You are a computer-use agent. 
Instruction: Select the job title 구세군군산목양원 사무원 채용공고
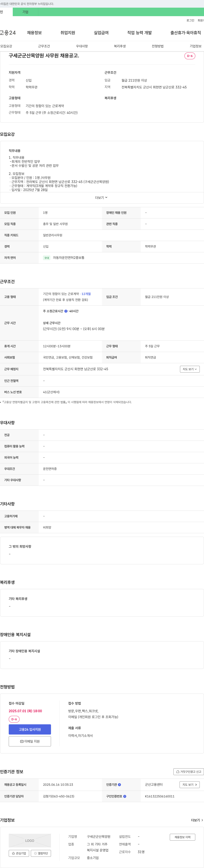click(44, 56)
